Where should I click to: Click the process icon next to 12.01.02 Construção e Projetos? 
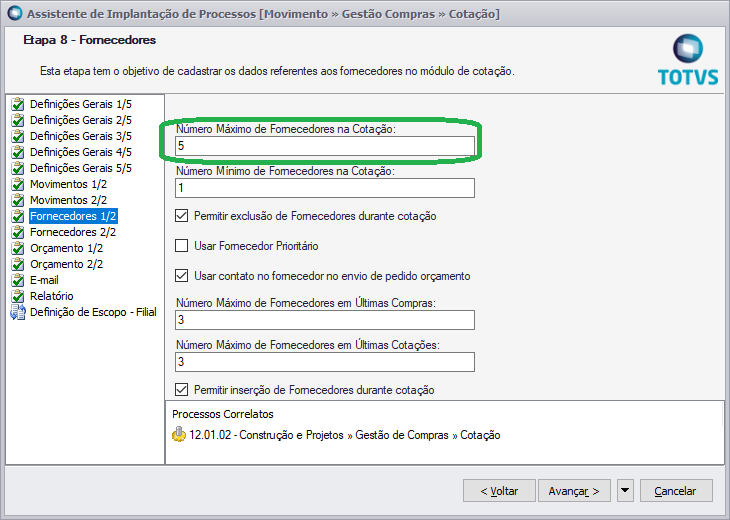[179, 434]
